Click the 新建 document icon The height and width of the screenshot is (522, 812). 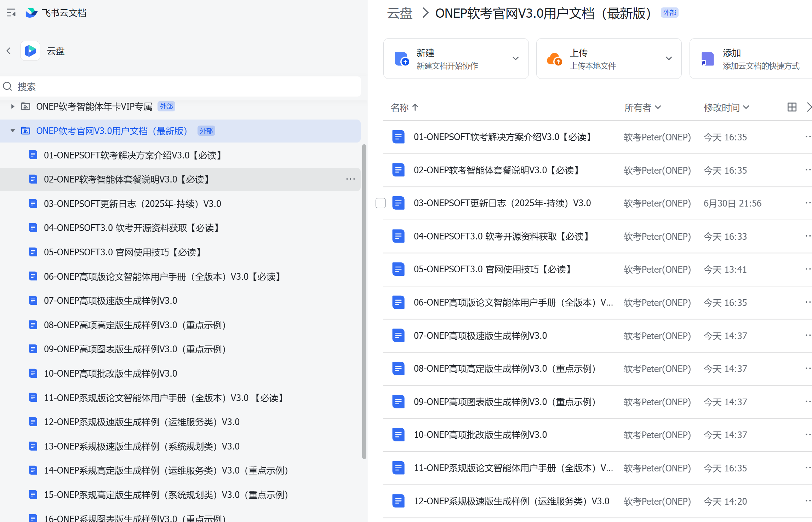402,59
